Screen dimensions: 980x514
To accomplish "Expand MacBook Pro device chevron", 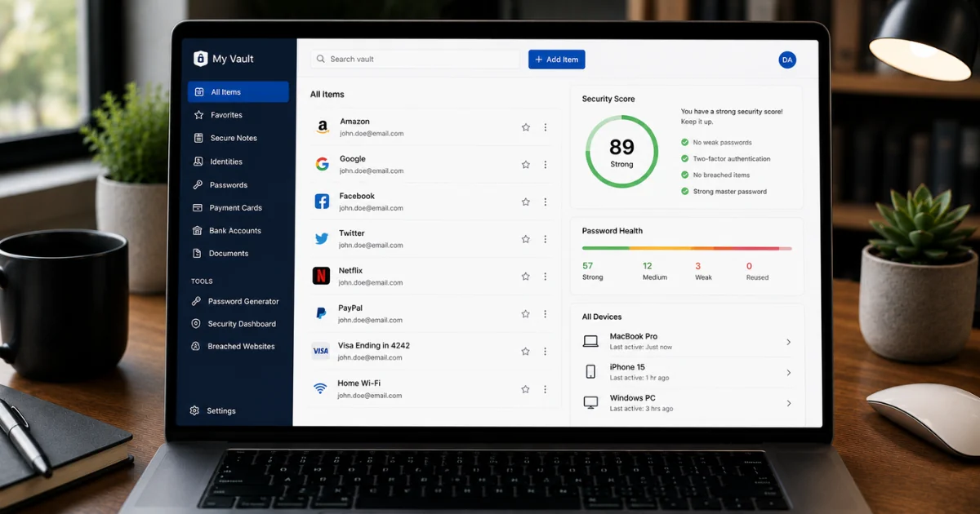I will click(788, 342).
